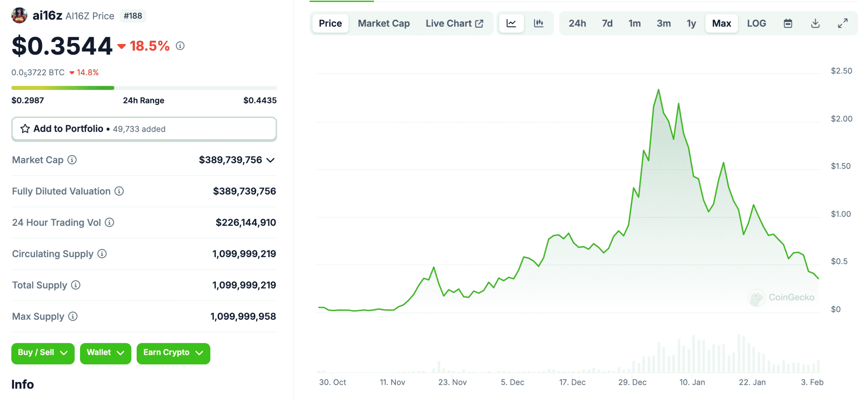Click the 23. Nov date axis label
Image resolution: width=868 pixels, height=401 pixels.
pyautogui.click(x=452, y=382)
